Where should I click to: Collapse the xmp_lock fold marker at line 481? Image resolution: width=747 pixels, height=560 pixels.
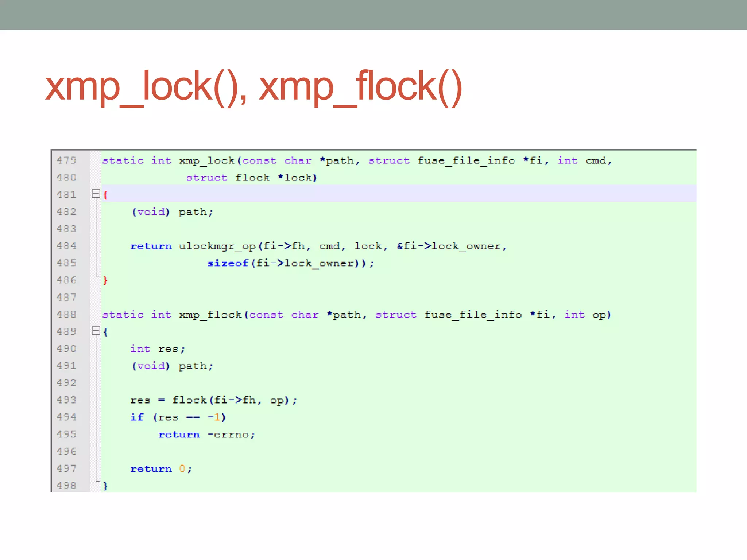tap(96, 194)
